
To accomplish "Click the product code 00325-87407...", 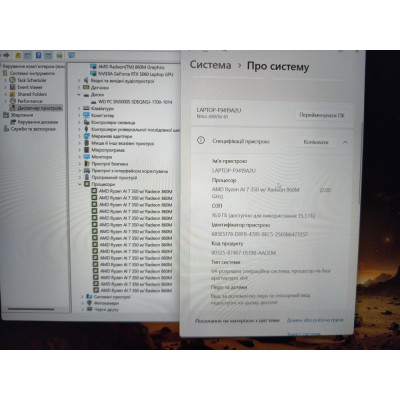I will (x=244, y=253).
